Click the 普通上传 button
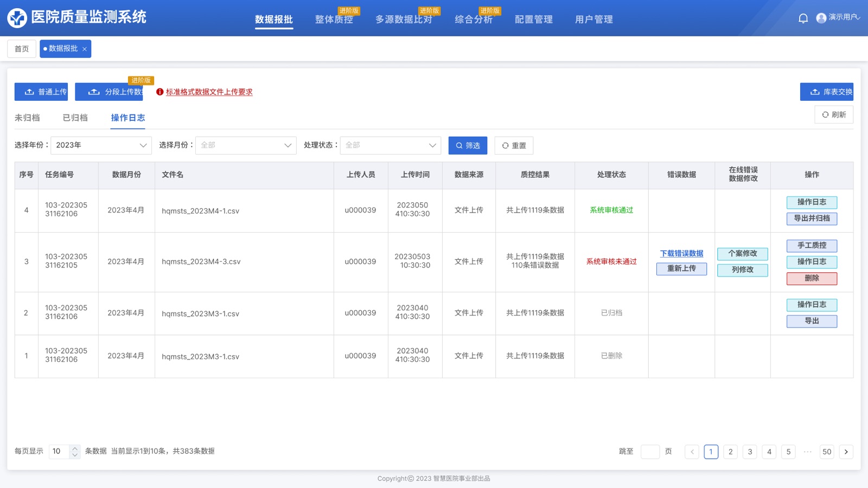868x488 pixels. [x=41, y=92]
